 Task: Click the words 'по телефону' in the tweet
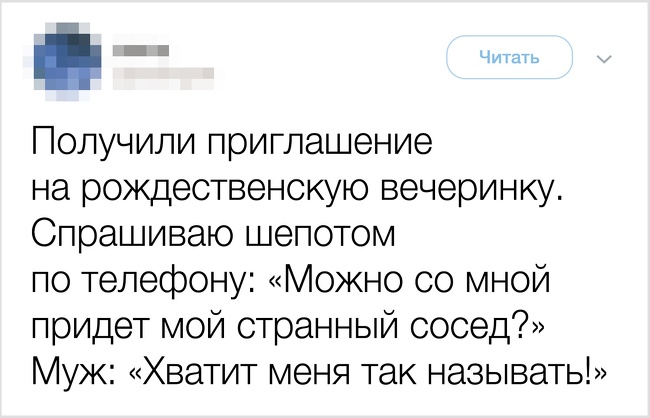point(137,282)
